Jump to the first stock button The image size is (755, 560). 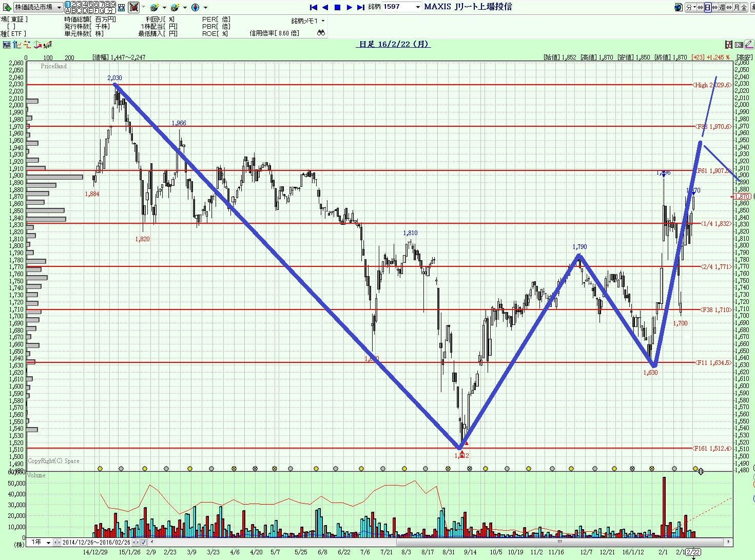[x=314, y=7]
